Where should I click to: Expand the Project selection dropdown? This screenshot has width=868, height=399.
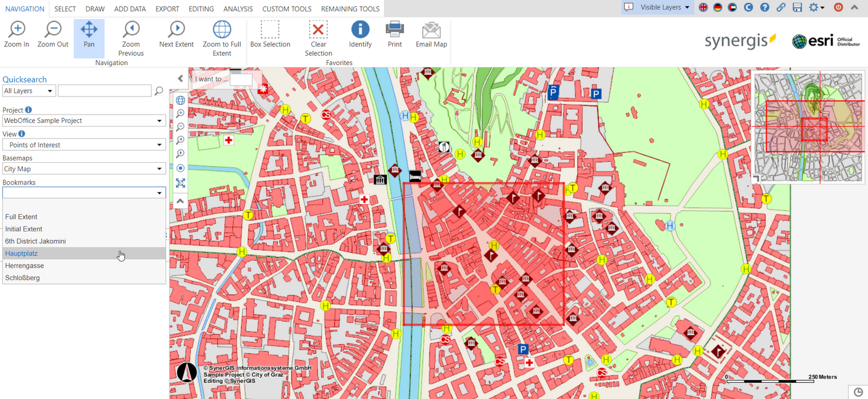[x=160, y=120]
